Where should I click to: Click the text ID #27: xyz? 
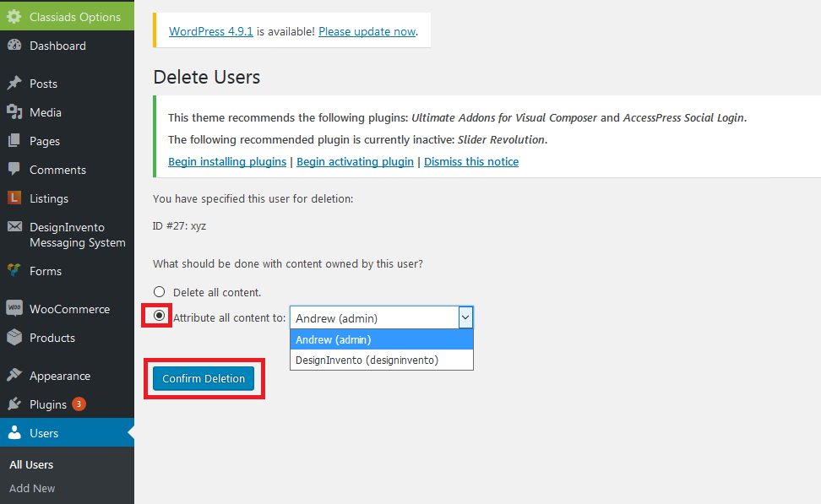pos(180,226)
